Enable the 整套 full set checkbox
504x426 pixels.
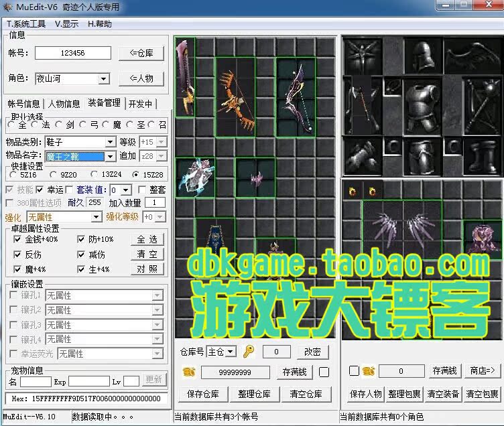(142, 190)
